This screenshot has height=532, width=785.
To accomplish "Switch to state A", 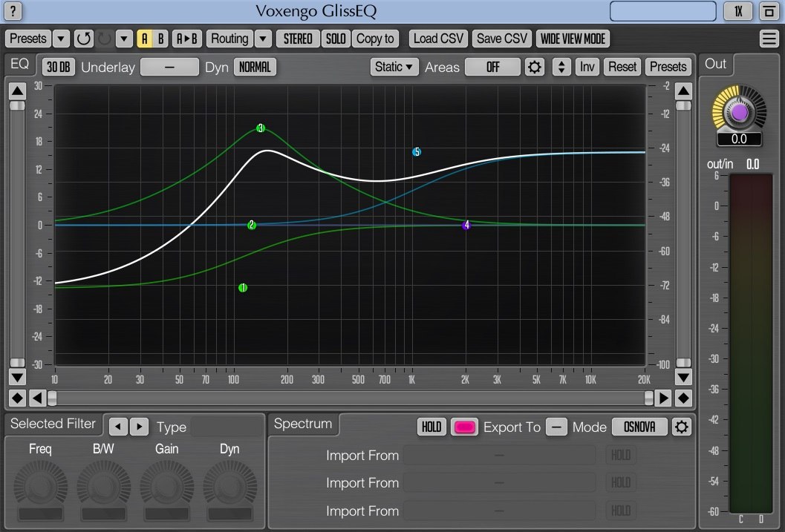I will point(145,39).
